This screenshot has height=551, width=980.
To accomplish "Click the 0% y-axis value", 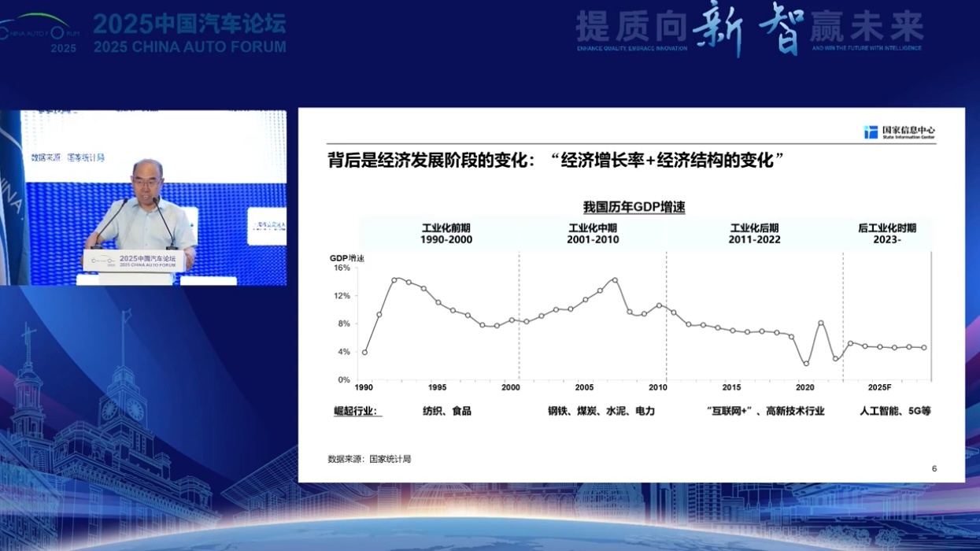I will click(344, 379).
